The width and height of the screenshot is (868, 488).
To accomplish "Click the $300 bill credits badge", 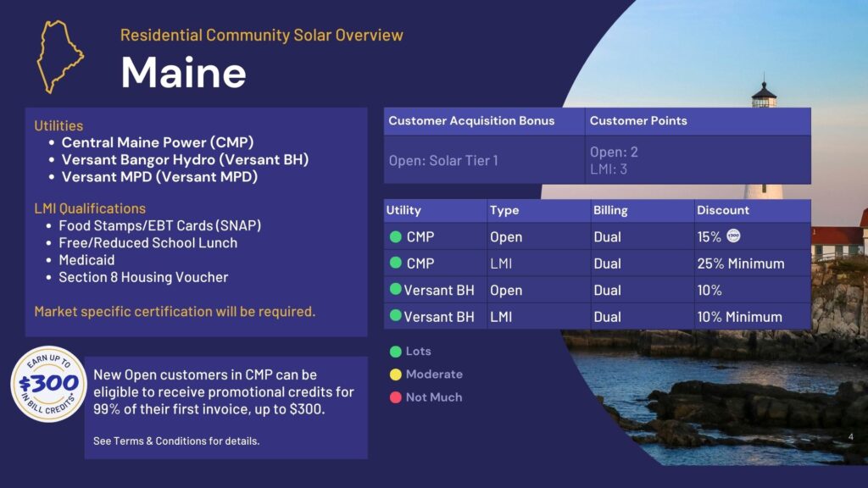I will coord(48,384).
